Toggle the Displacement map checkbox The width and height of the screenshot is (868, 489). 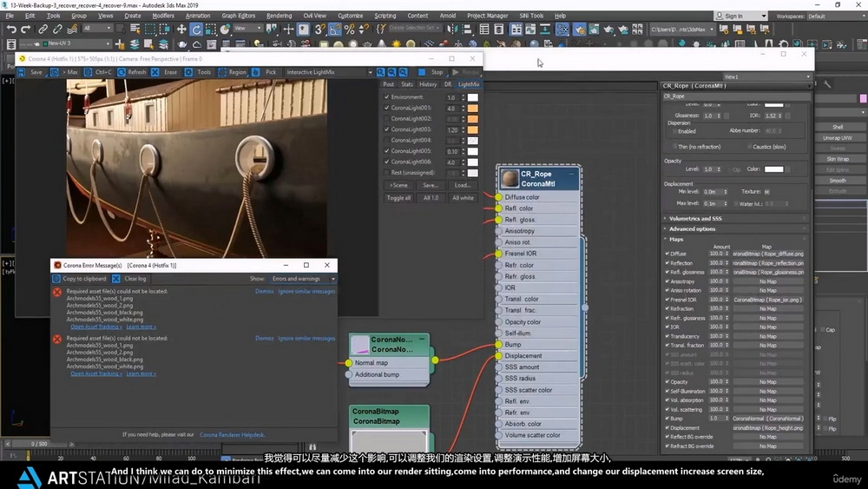click(667, 427)
